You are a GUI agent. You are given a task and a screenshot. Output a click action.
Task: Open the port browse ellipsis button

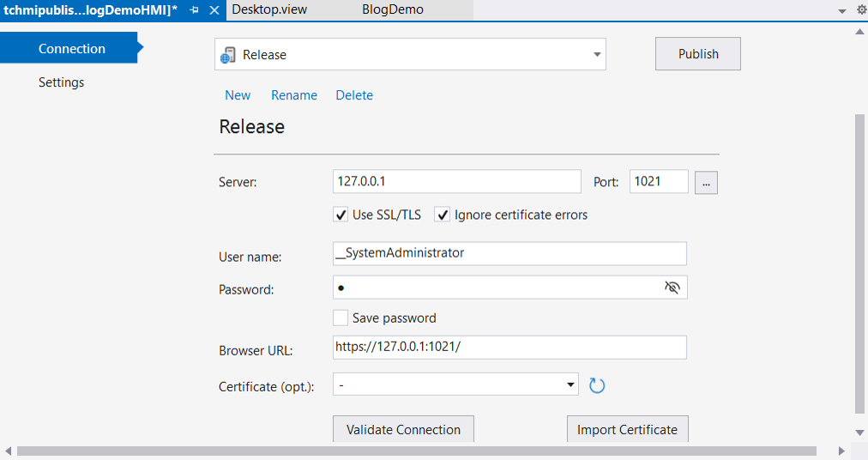point(707,183)
